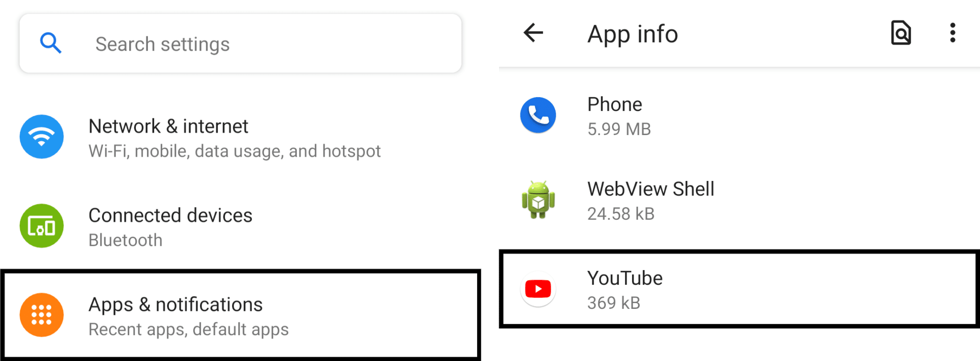
Task: Tap the green Connected devices icon
Action: coord(42,226)
